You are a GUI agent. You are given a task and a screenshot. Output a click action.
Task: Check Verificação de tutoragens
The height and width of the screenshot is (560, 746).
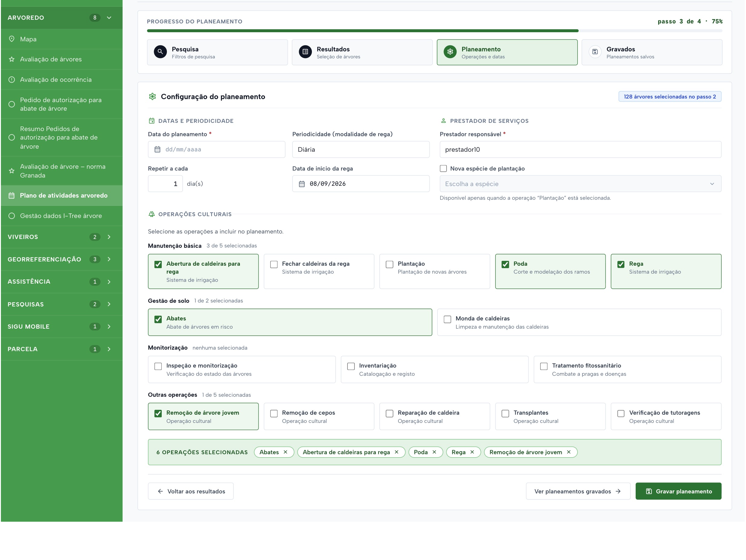tap(621, 413)
